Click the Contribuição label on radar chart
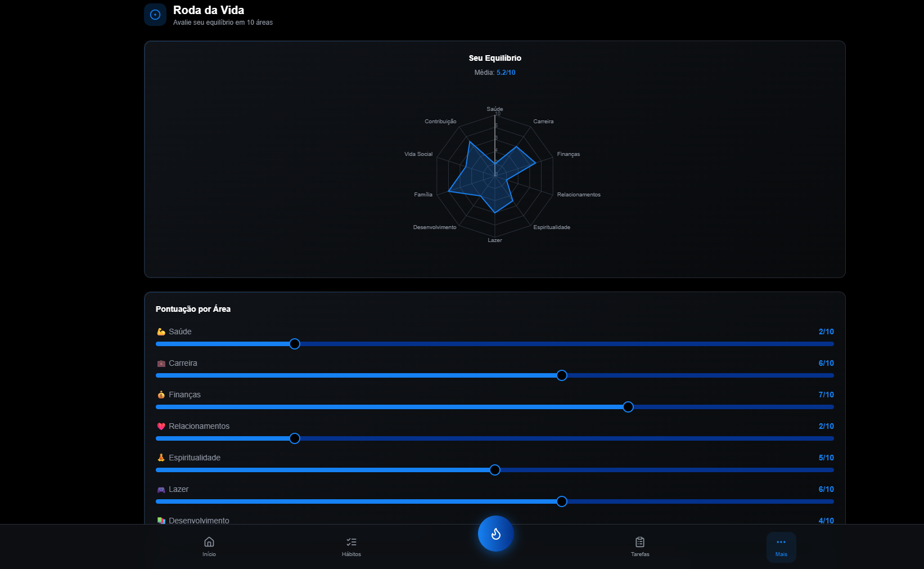This screenshot has height=569, width=924. pos(440,122)
